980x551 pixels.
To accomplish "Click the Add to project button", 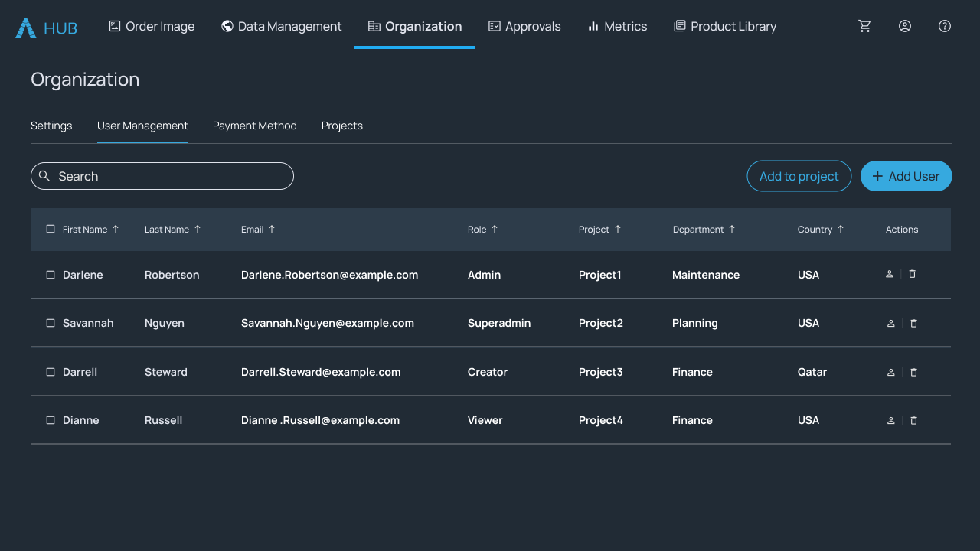I will [x=799, y=176].
